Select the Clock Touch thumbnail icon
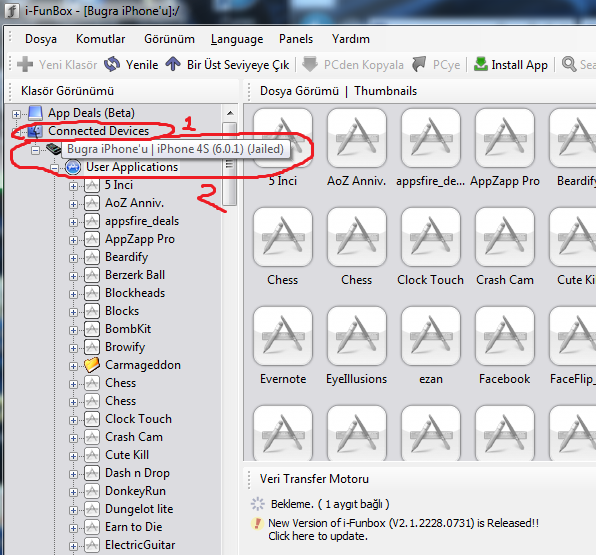 (431, 237)
